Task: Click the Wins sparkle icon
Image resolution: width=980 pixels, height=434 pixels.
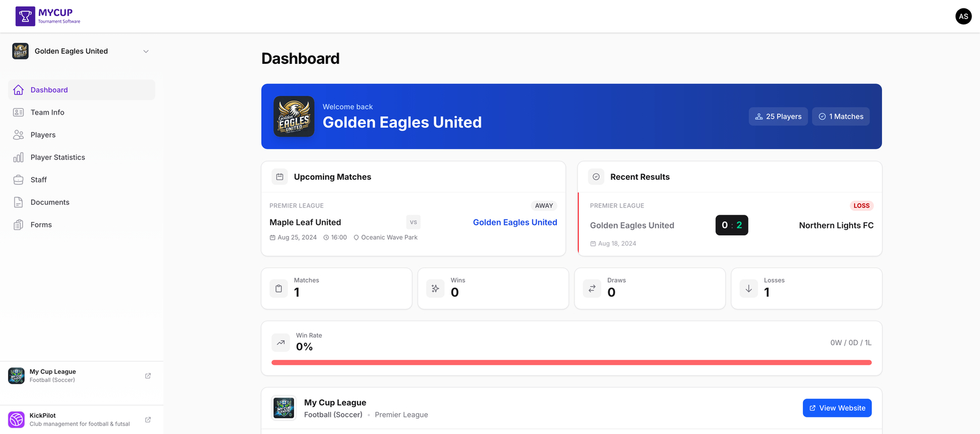Action: click(x=435, y=289)
